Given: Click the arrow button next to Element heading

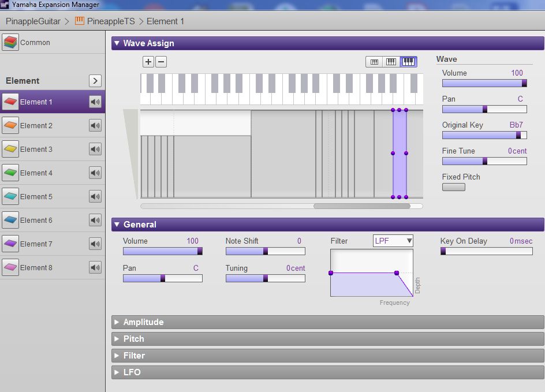Looking at the screenshot, I should [95, 81].
